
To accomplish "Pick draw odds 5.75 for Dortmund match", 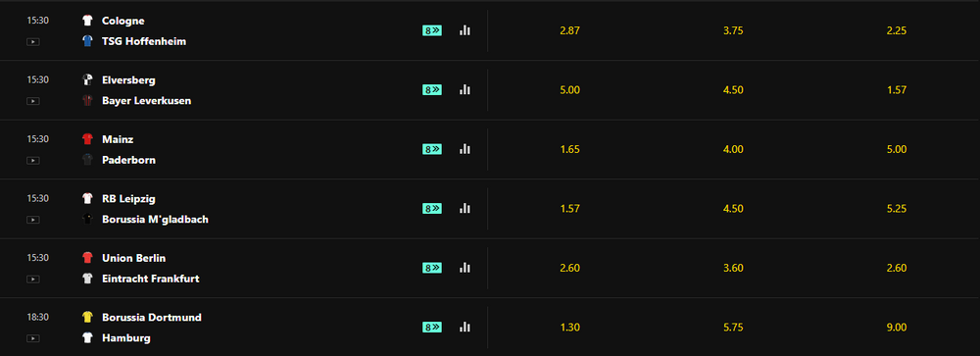I will [733, 328].
